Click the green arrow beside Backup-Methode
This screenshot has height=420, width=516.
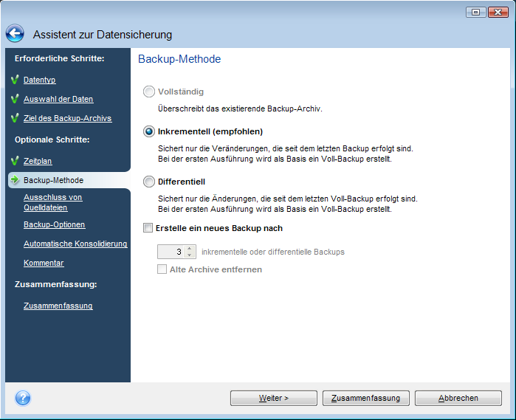pyautogui.click(x=15, y=180)
